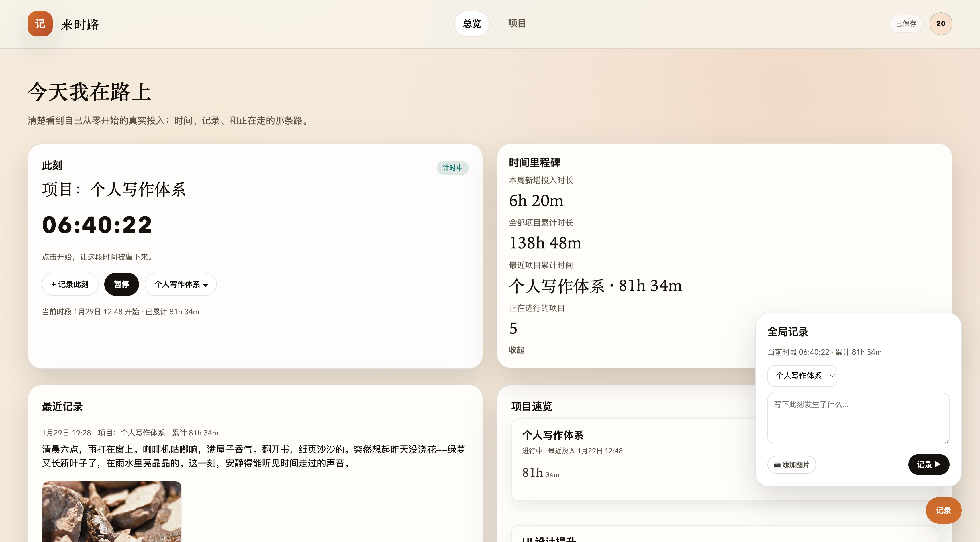Pause the running timer with 暂停 button
Image resolution: width=980 pixels, height=542 pixels.
coord(121,284)
